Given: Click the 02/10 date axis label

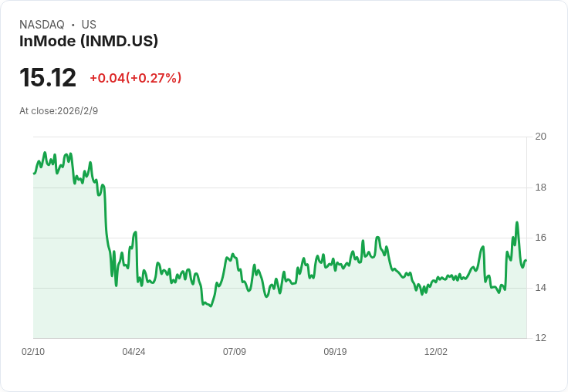Looking at the screenshot, I should (x=33, y=351).
